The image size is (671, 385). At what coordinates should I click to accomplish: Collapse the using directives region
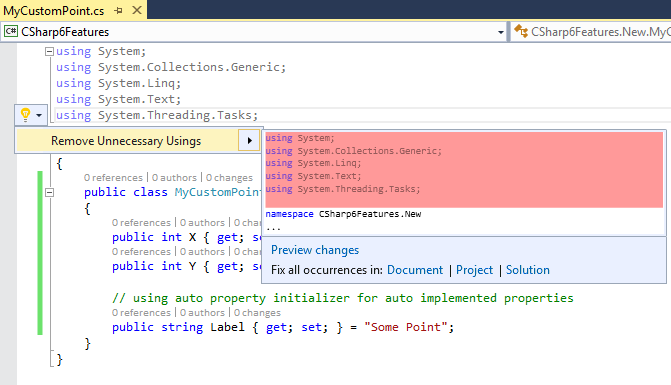49,52
